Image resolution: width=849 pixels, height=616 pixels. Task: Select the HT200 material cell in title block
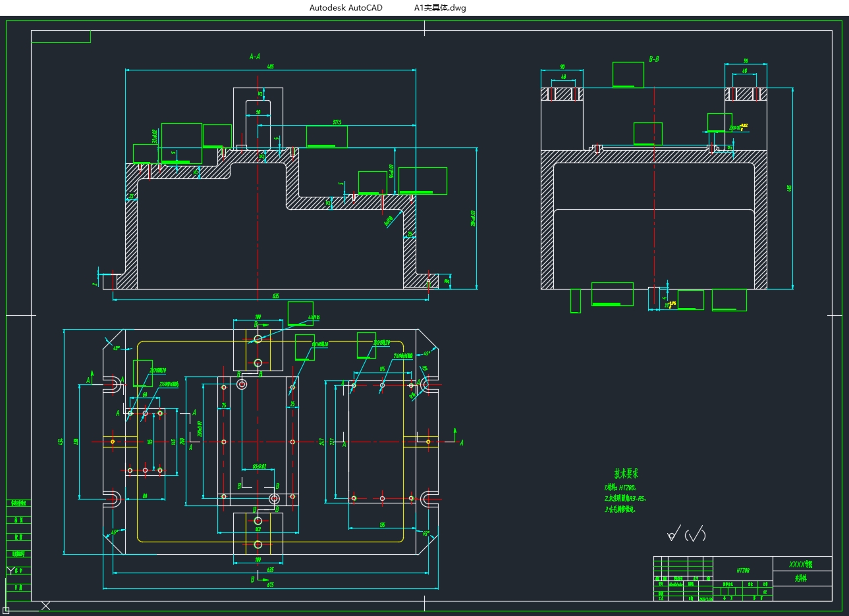(743, 570)
